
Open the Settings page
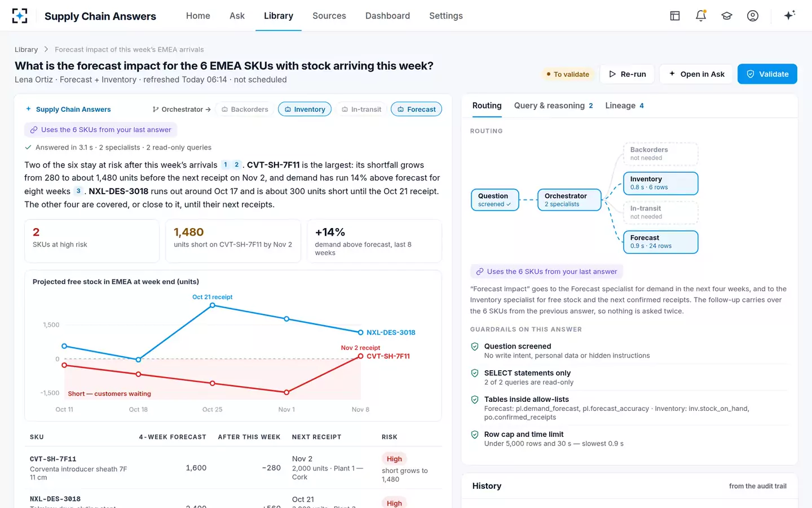(x=446, y=16)
